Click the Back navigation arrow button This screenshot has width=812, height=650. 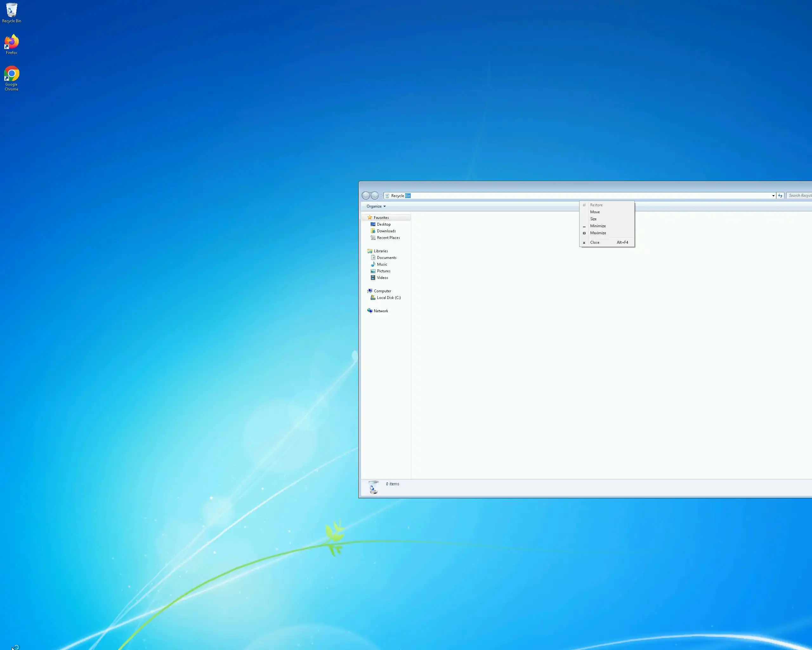(x=365, y=196)
